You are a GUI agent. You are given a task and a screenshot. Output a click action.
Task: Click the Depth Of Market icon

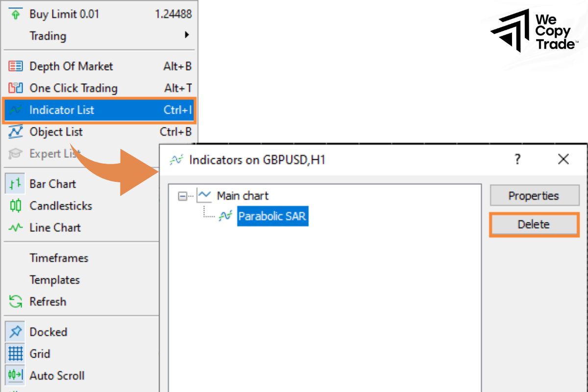point(15,66)
